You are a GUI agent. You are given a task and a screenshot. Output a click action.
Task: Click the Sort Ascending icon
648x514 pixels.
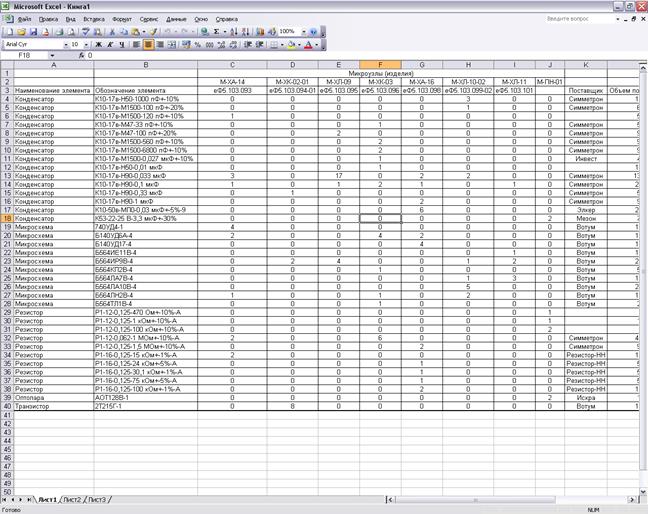tap(232, 32)
